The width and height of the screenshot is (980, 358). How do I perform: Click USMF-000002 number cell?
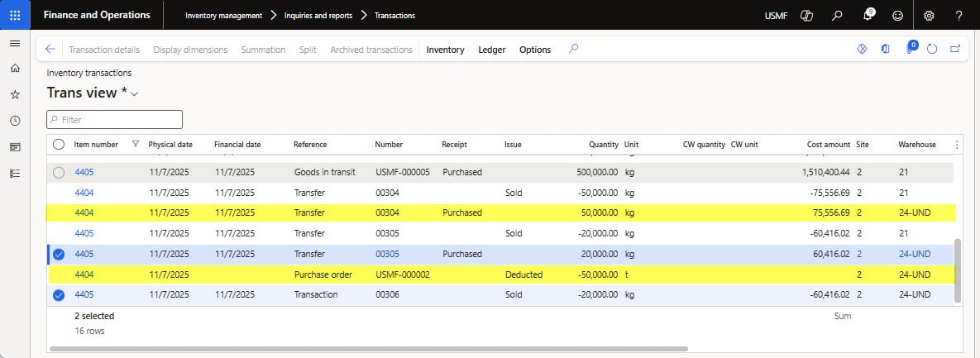403,274
